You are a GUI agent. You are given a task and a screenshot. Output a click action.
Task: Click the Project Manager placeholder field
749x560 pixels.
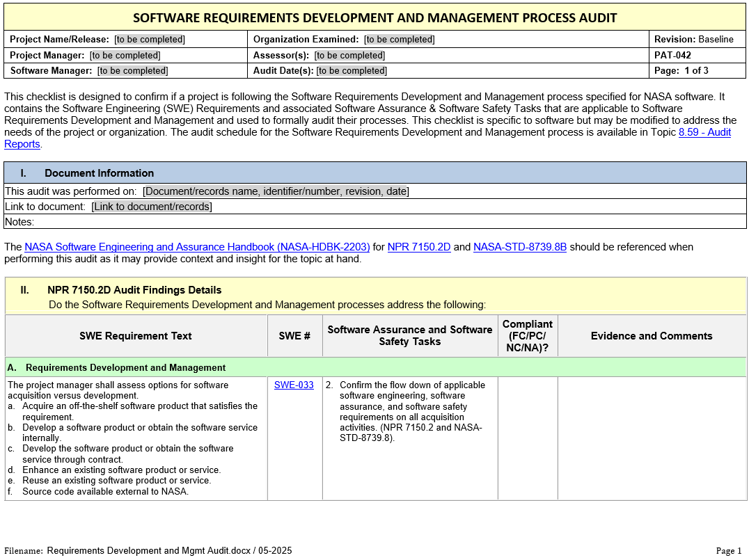tap(125, 55)
